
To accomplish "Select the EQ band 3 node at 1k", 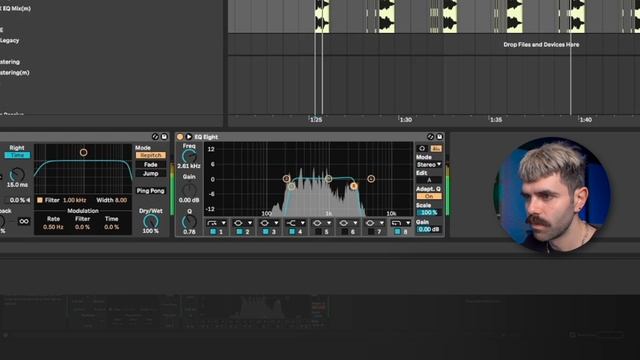I will coord(328,179).
